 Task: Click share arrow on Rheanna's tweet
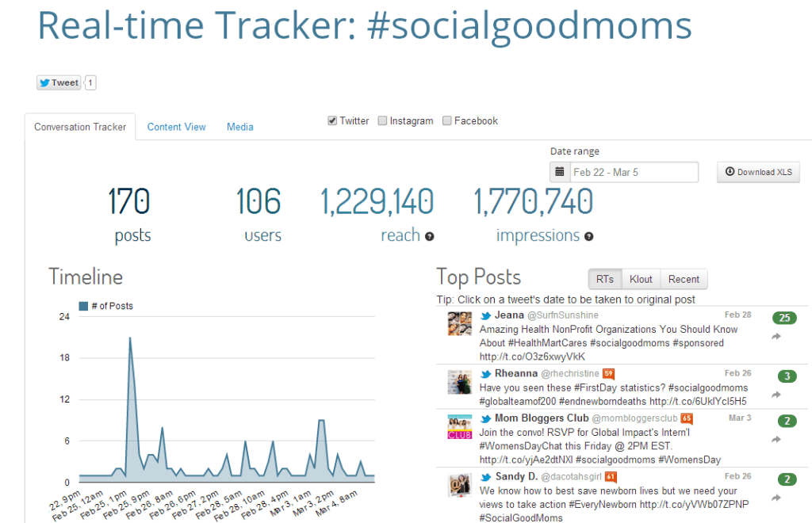tap(776, 395)
